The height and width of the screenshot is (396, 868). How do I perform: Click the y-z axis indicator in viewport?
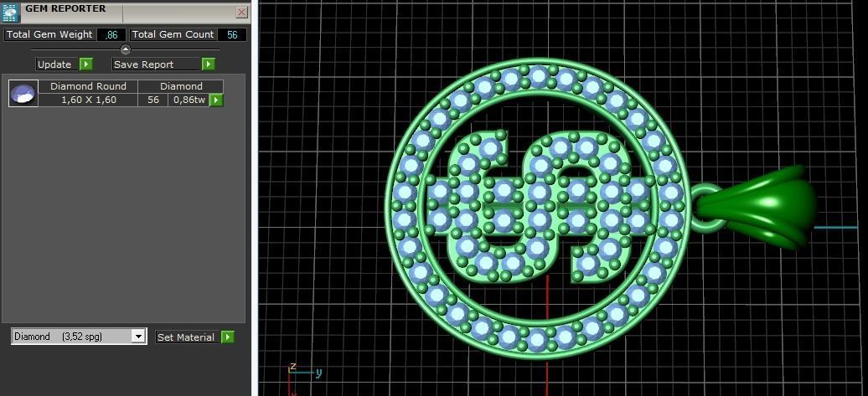tap(304, 378)
